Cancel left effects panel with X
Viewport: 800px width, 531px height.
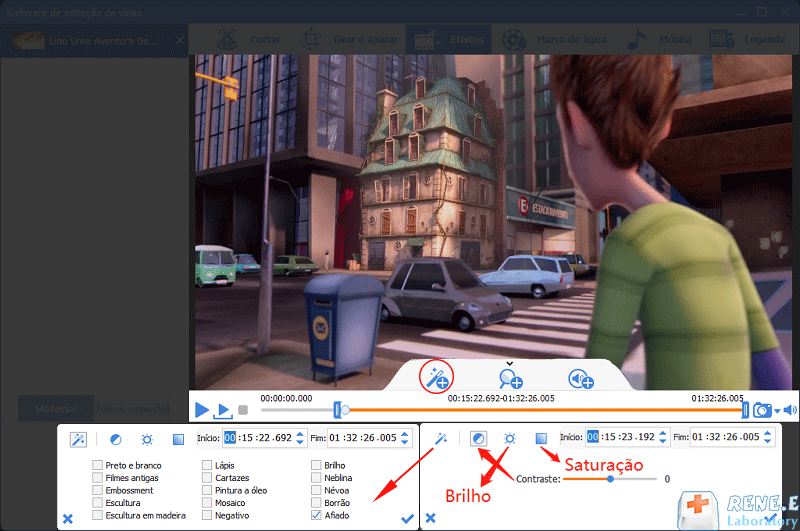tap(68, 519)
